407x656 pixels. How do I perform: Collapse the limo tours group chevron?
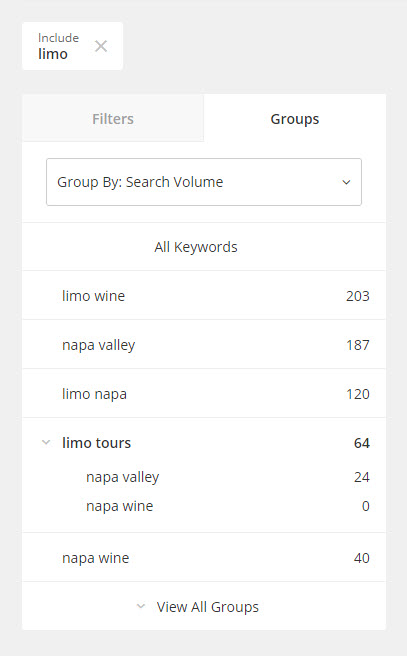(46, 442)
